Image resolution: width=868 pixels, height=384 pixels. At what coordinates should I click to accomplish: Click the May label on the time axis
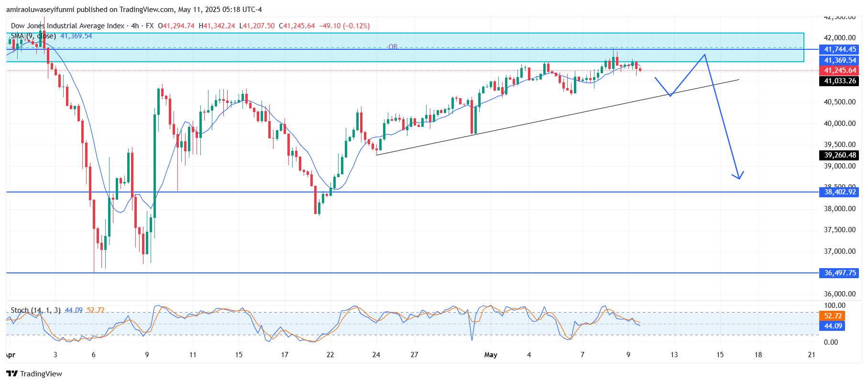tap(491, 355)
